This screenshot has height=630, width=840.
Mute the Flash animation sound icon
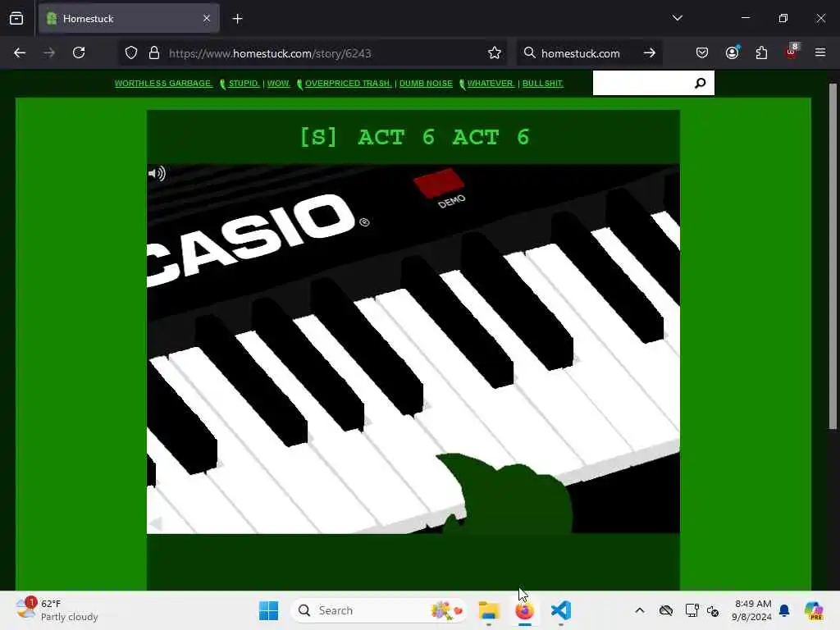click(157, 174)
